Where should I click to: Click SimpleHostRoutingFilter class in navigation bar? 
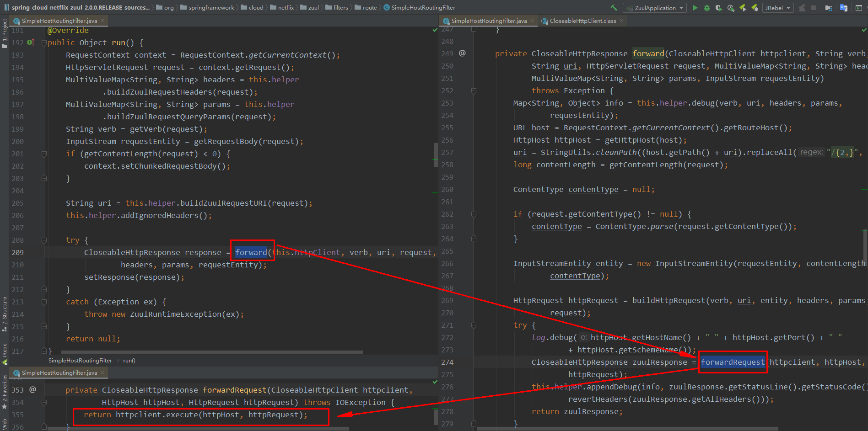pos(419,8)
